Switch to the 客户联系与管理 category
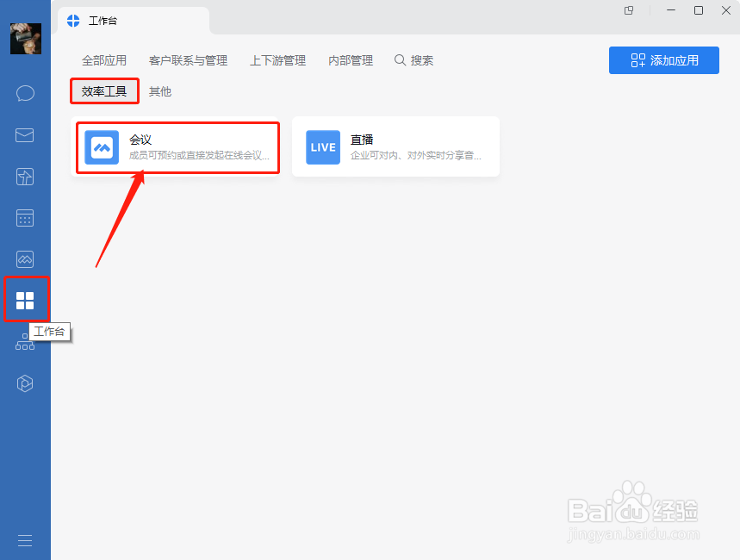740x560 pixels. pos(188,60)
